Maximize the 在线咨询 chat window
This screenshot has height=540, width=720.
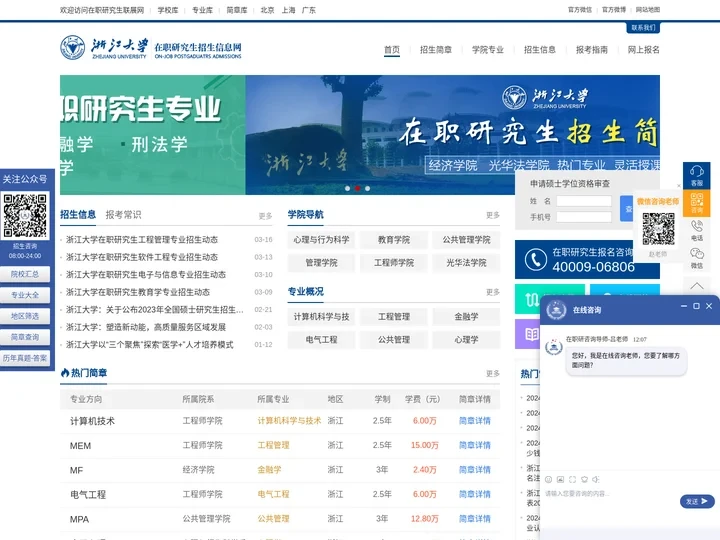coord(696,306)
